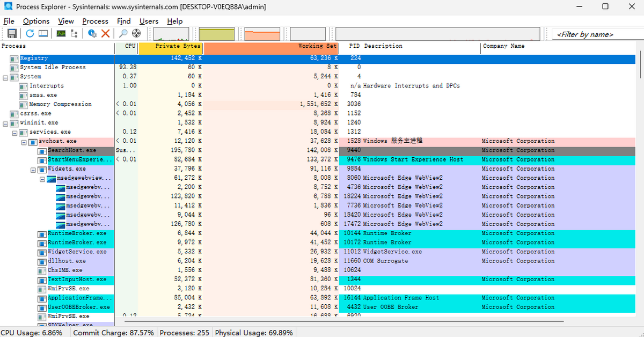Image resolution: width=644 pixels, height=337 pixels.
Task: Click the Process Explorer title bar icon
Action: pyautogui.click(x=8, y=7)
